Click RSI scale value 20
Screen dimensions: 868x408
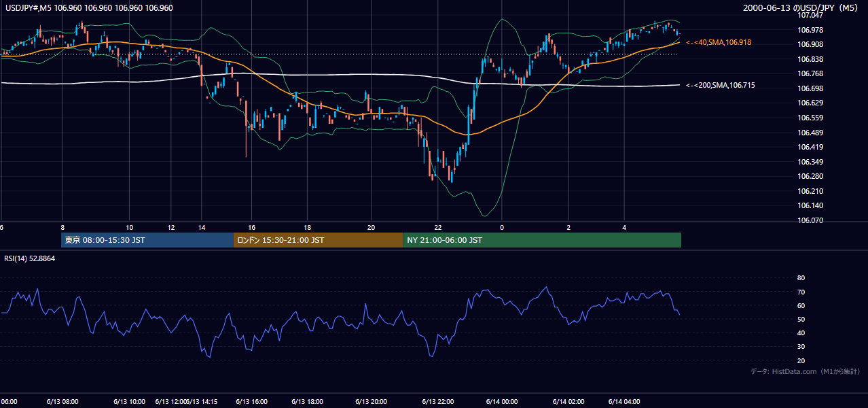tap(801, 360)
